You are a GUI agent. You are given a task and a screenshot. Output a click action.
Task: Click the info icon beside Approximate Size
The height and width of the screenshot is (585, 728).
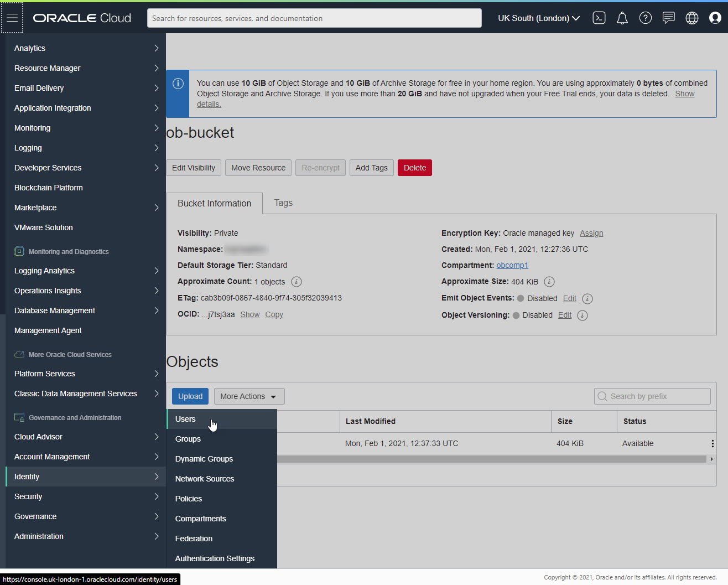point(549,282)
